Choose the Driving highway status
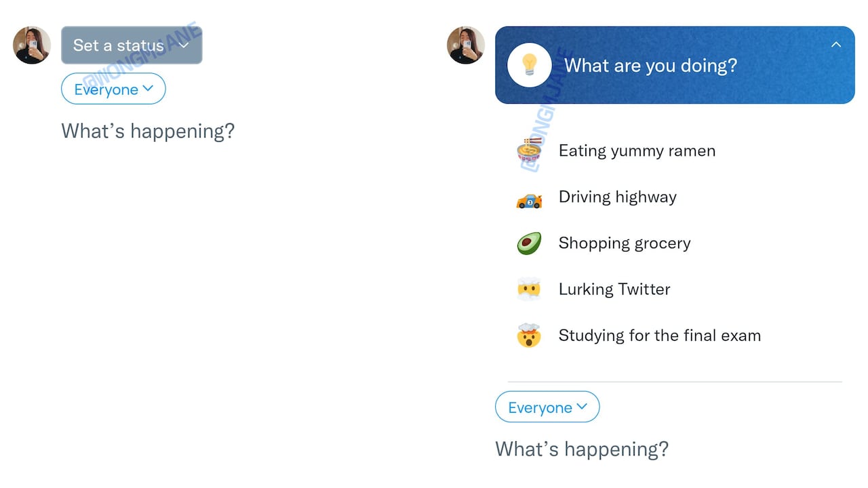Screen dimensions: 868x488 617,197
